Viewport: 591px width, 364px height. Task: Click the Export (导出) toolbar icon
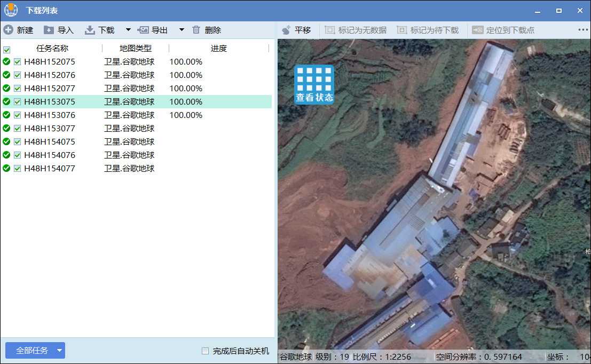(143, 30)
